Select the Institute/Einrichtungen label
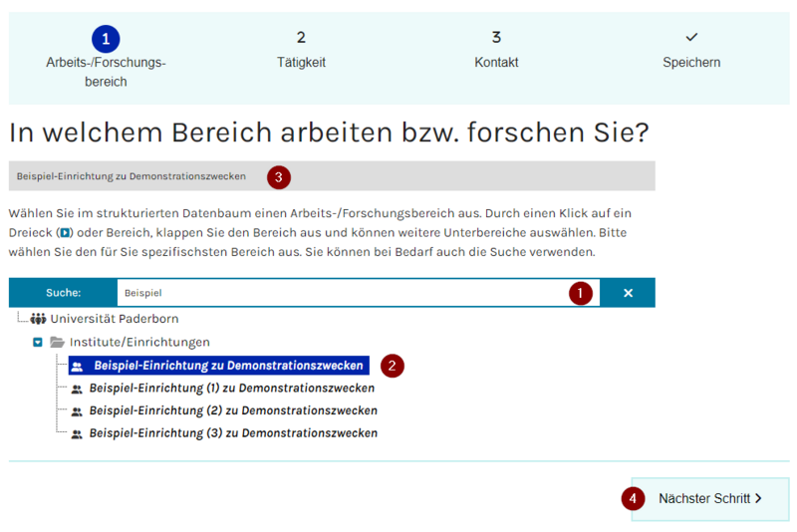The height and width of the screenshot is (532, 797). (x=139, y=342)
